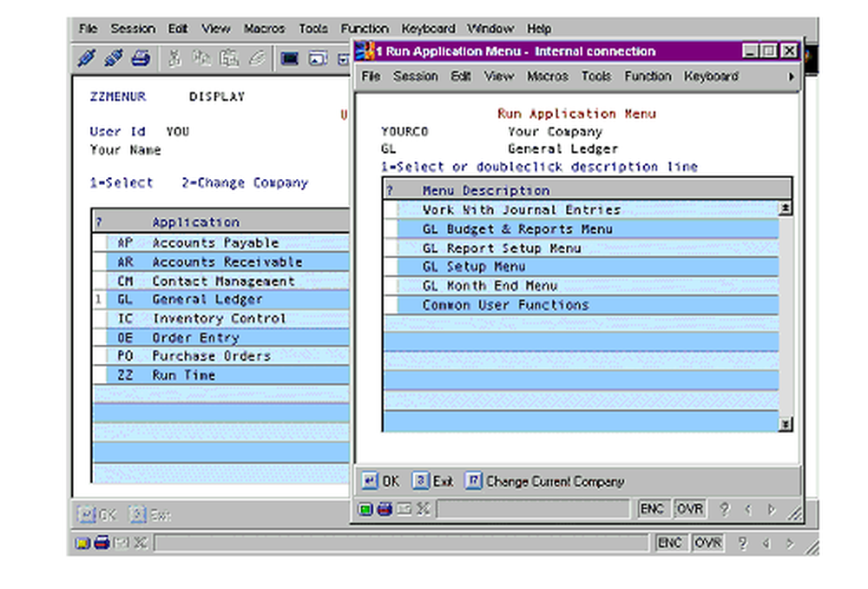Click the Disconnect icon in background window toolbar
This screenshot has height=589, width=868.
(x=114, y=57)
